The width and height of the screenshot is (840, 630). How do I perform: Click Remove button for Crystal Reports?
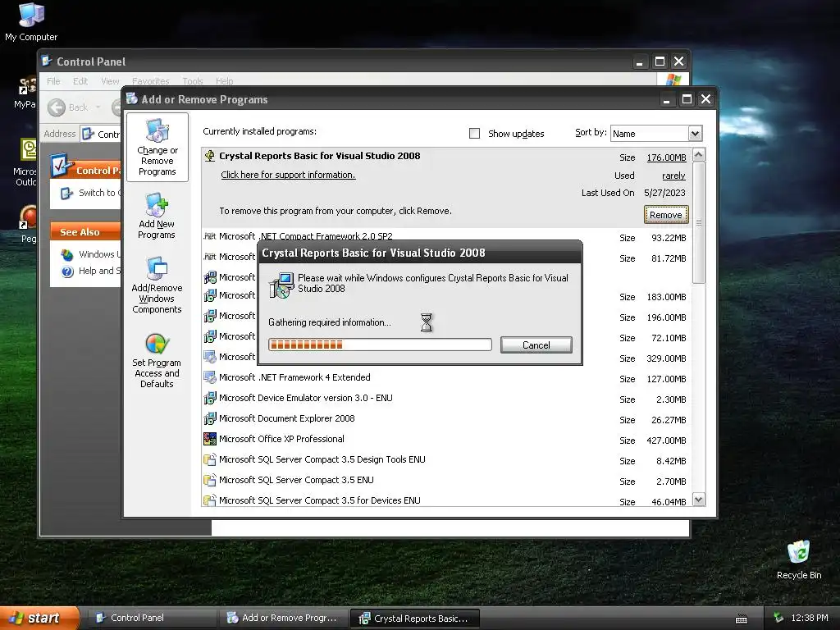click(x=666, y=215)
